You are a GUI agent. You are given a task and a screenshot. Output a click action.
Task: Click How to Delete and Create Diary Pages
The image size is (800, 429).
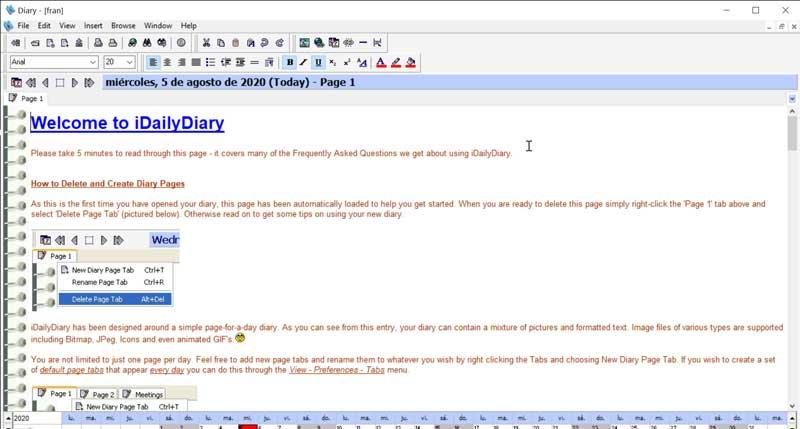tap(108, 184)
